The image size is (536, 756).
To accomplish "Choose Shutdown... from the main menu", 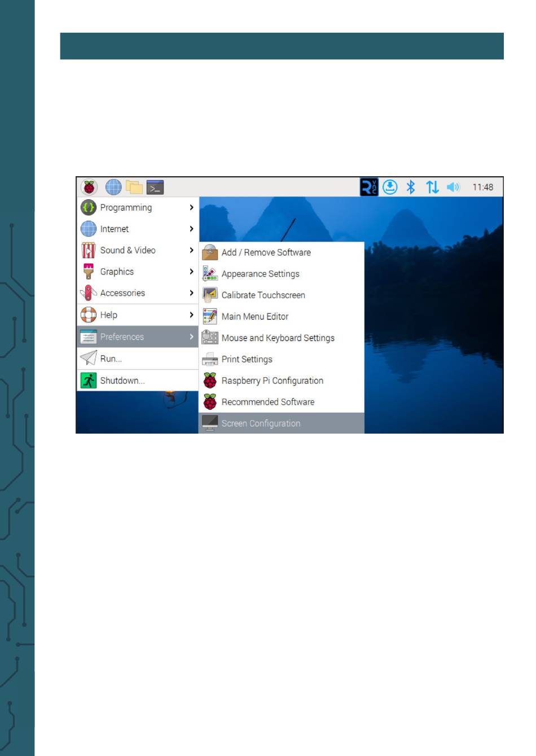I will 138,381.
